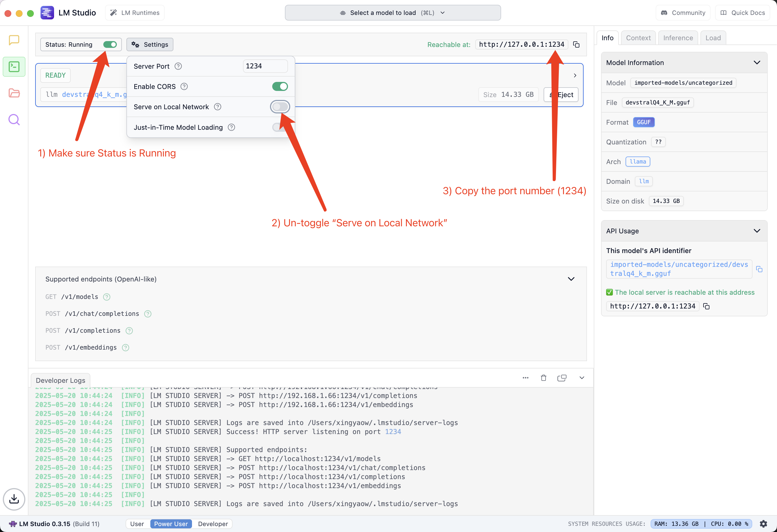The image size is (777, 532).
Task: Click the GGUF format badge
Action: (x=644, y=122)
